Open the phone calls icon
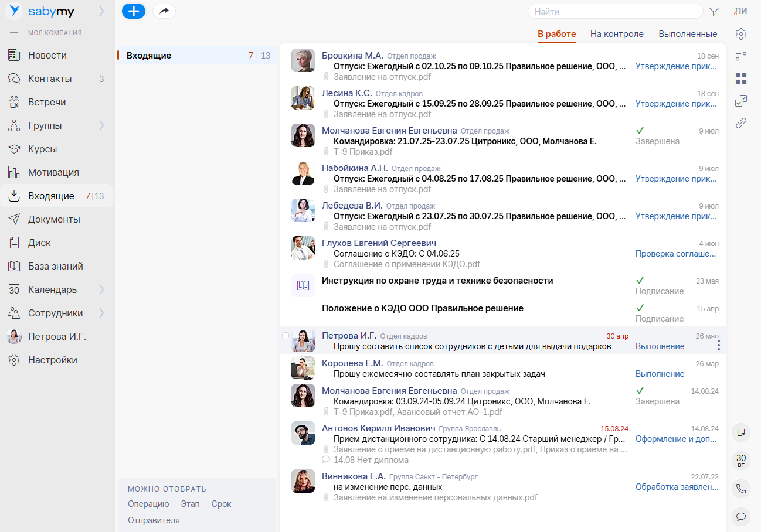 tap(741, 488)
